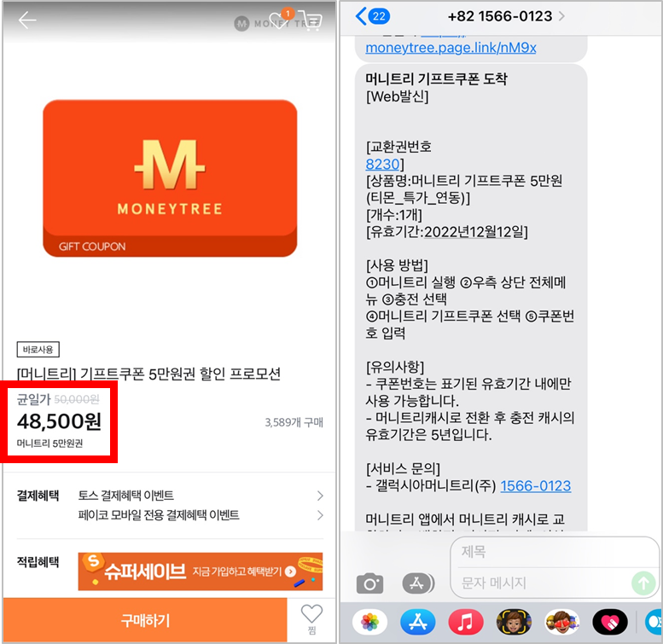This screenshot has height=644, width=663.
Task: Expand chevron next to 토스 결제혜택 이벤트
Action: click(x=320, y=496)
